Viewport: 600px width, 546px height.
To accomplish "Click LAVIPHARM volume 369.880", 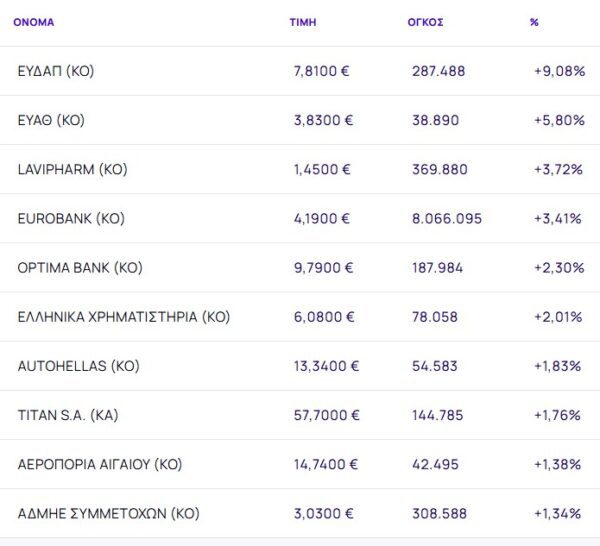I will coord(440,169).
